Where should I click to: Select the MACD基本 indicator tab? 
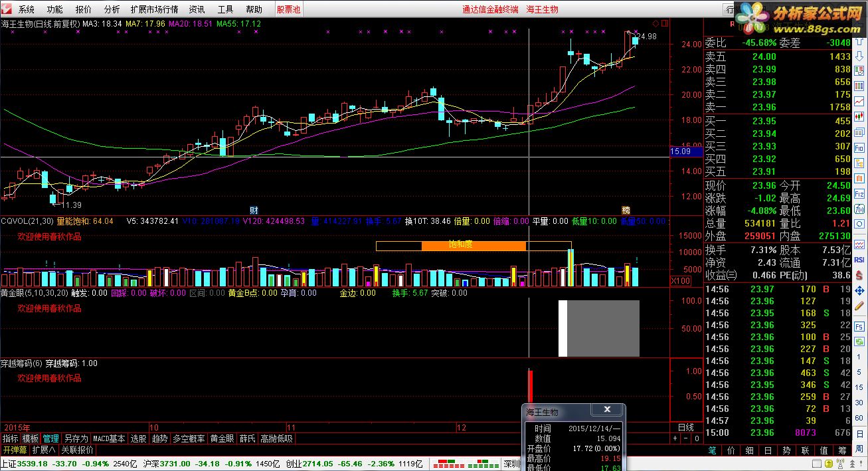pyautogui.click(x=109, y=438)
